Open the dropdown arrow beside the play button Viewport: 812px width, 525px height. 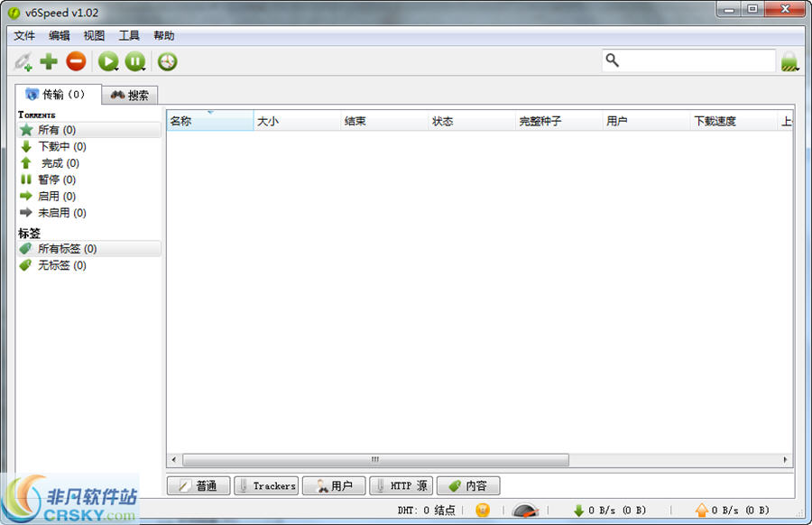tap(116, 69)
